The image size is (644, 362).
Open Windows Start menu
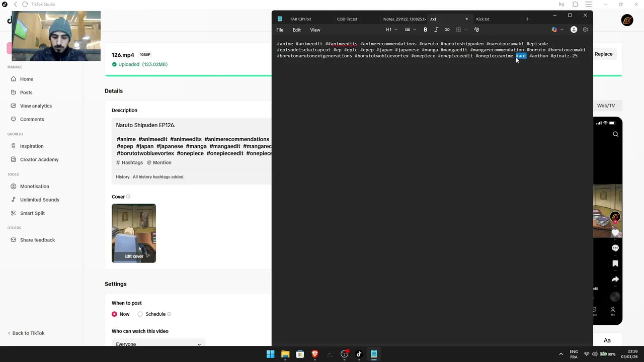click(x=270, y=354)
